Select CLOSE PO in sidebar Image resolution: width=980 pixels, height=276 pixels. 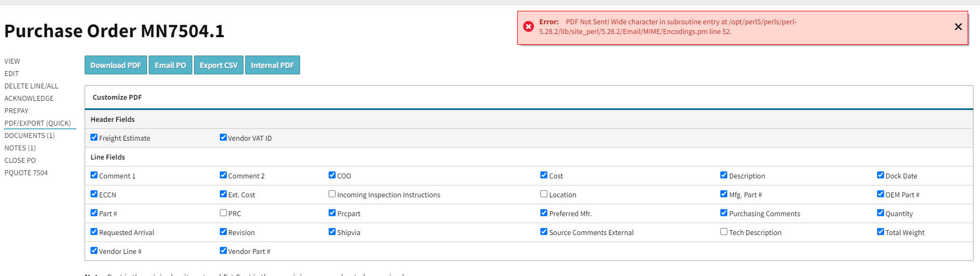click(20, 161)
